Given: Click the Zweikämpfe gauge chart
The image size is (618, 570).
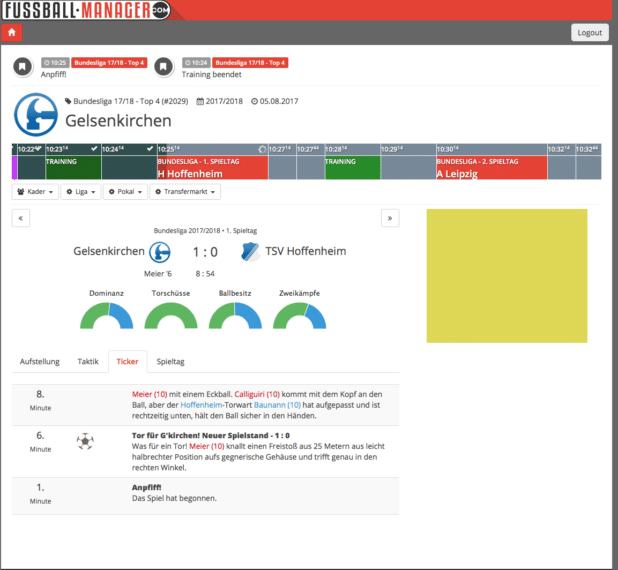Looking at the screenshot, I should click(299, 315).
